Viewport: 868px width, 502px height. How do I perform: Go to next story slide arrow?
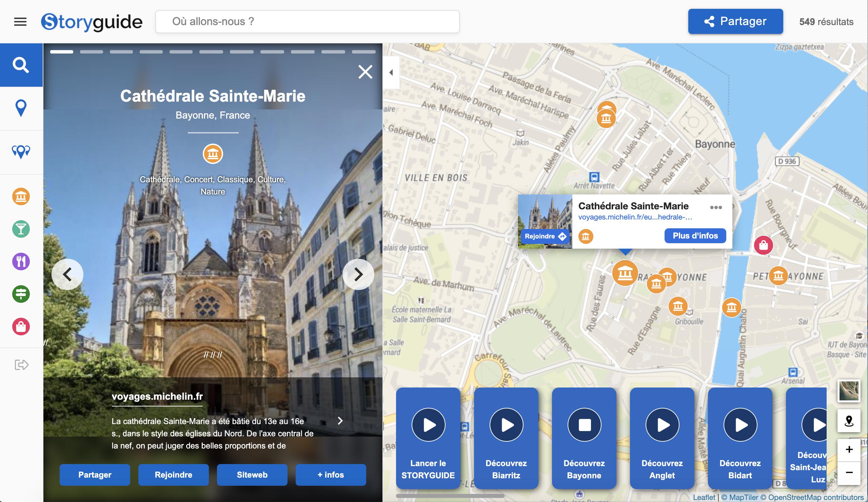(x=358, y=274)
